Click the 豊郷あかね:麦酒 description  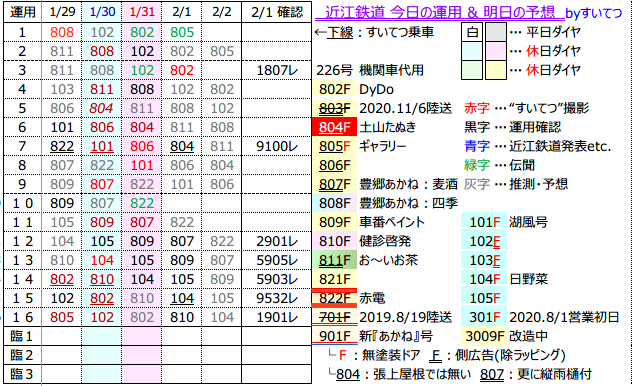click(408, 184)
